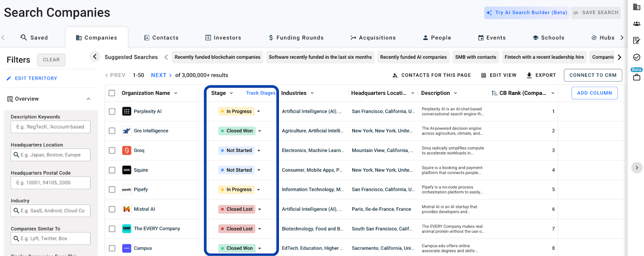Click the Description Keywords input field
Image resolution: width=644 pixels, height=256 pixels.
51,127
